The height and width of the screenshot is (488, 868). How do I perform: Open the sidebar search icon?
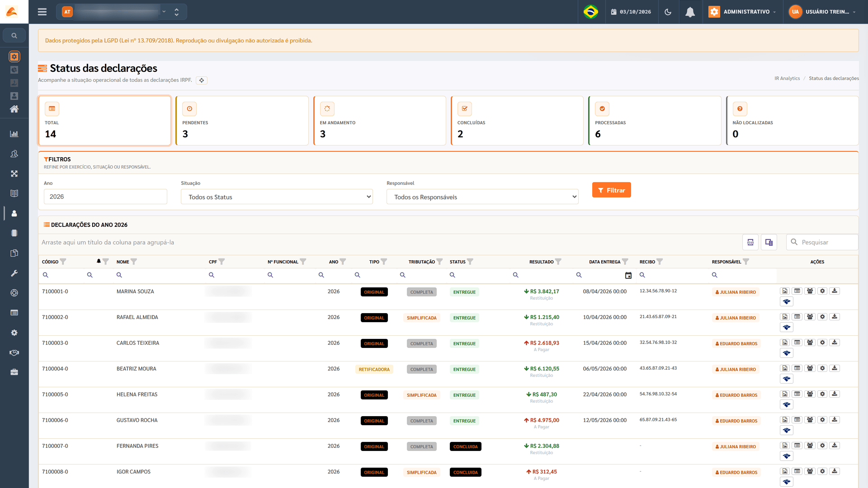coord(14,35)
